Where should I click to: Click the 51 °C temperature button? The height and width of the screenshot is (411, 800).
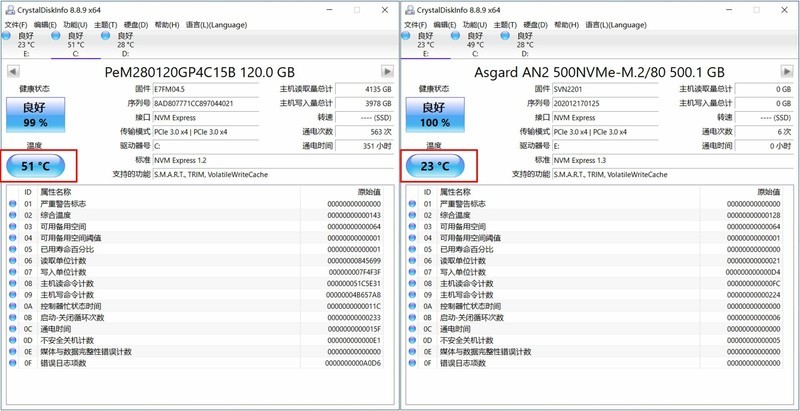(x=36, y=166)
